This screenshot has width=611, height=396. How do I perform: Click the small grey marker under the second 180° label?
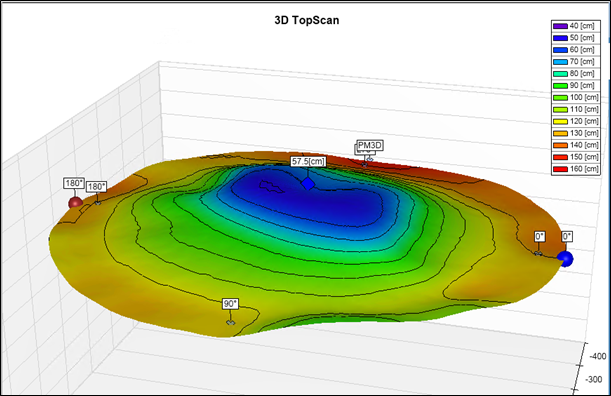pos(98,203)
